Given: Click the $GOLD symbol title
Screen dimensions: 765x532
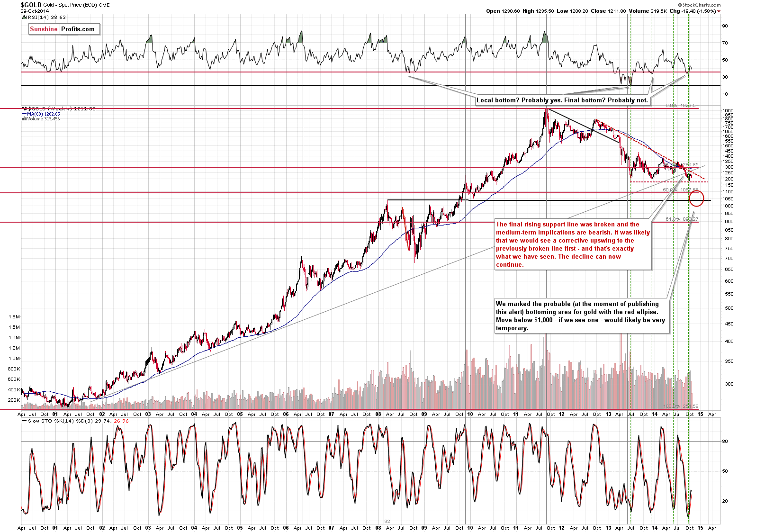Looking at the screenshot, I should click(x=31, y=5).
